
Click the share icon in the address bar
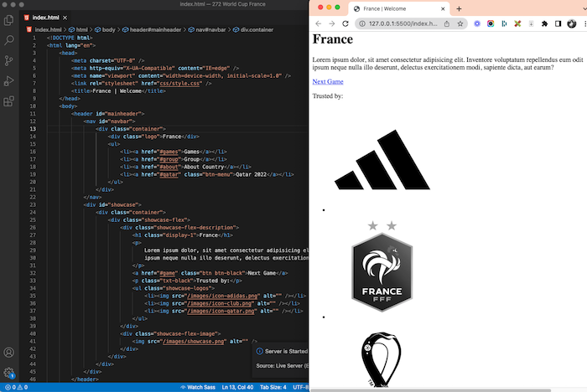point(447,23)
